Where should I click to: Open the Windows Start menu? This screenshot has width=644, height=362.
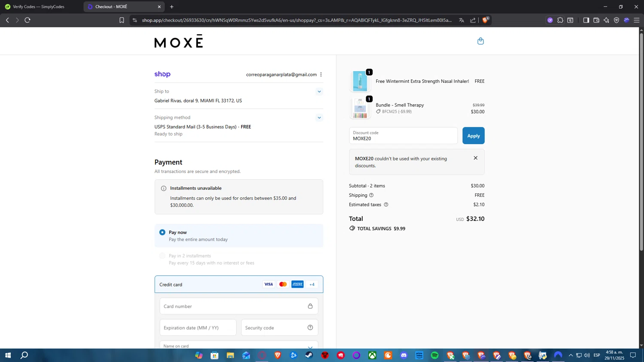pos(8,355)
